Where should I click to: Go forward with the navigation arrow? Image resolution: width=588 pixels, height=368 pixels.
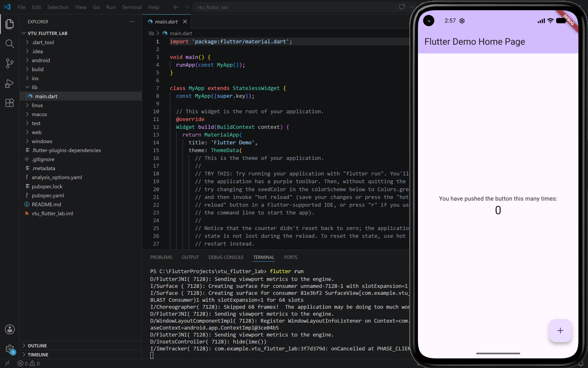coord(187,7)
